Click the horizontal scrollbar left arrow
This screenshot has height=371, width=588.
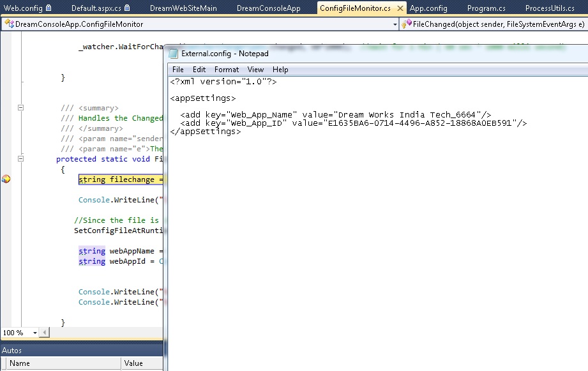click(44, 333)
